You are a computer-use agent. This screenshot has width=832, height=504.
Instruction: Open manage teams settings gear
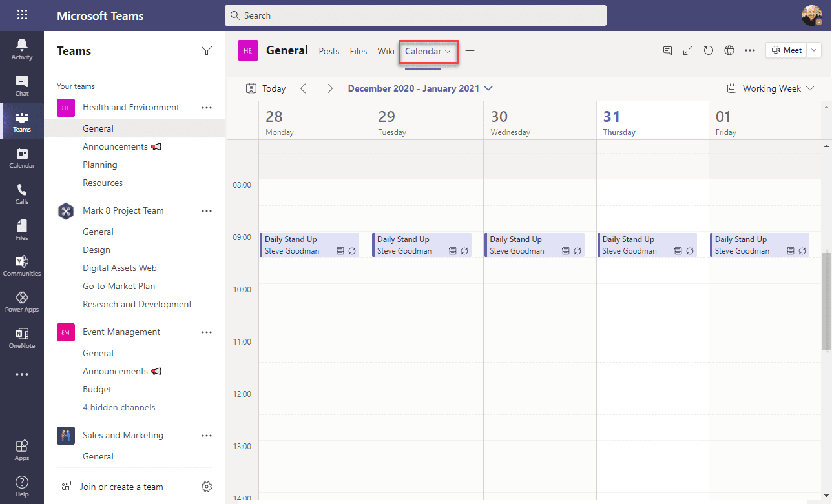pos(207,487)
